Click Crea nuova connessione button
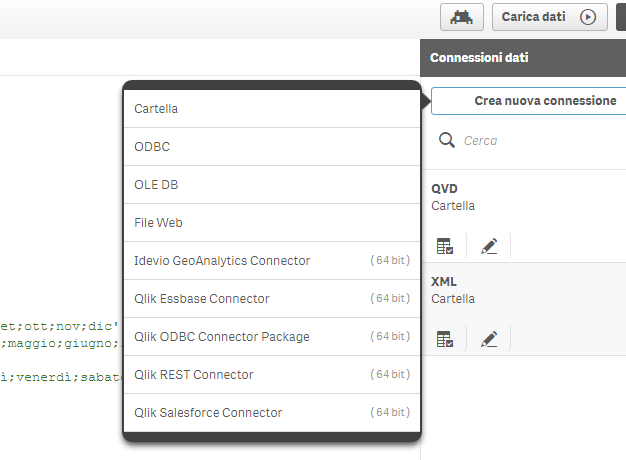The image size is (626, 460). pos(531,101)
